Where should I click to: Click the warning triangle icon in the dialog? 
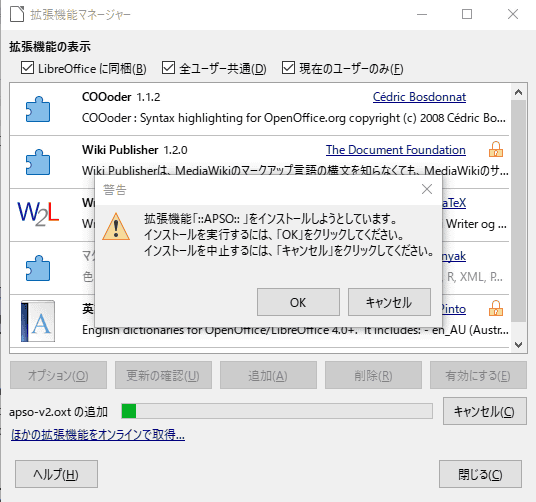click(x=116, y=227)
